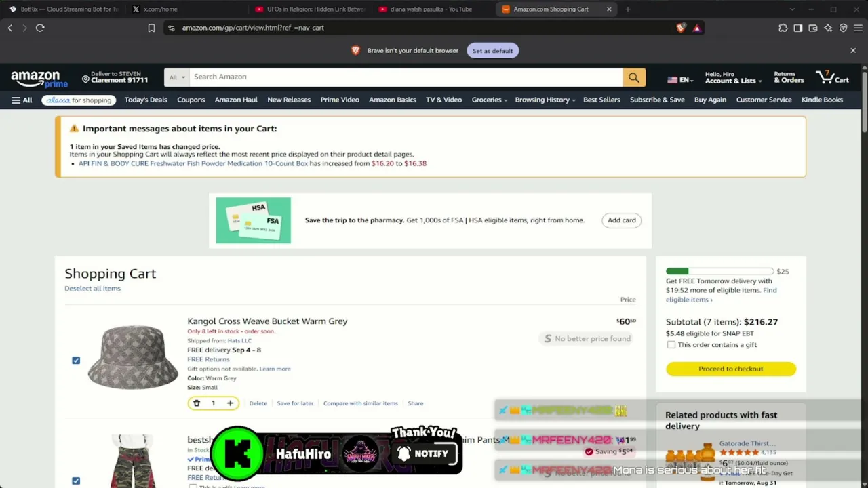Image resolution: width=868 pixels, height=488 pixels.
Task: Proceed to checkout
Action: tap(731, 369)
